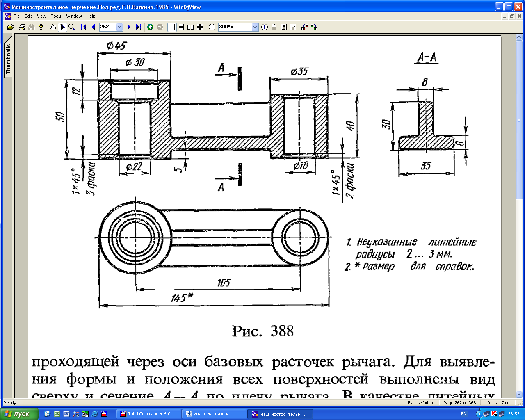525x420 pixels.
Task: Open the Tools menu
Action: pyautogui.click(x=56, y=16)
